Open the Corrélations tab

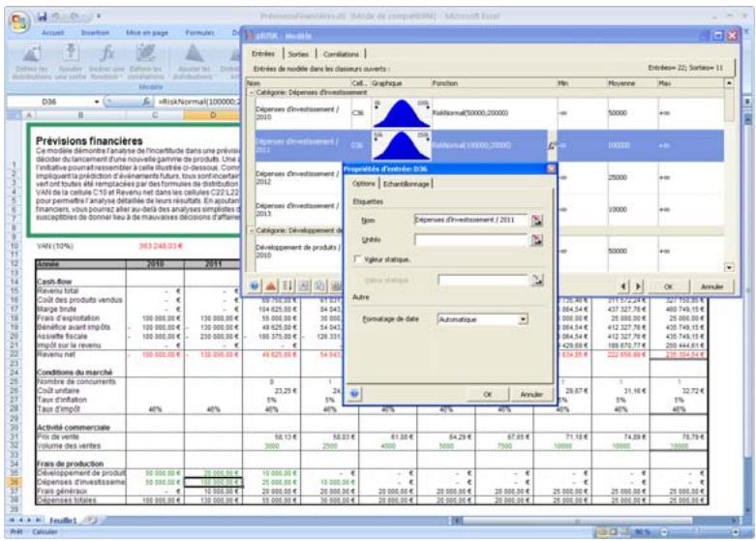pyautogui.click(x=339, y=55)
